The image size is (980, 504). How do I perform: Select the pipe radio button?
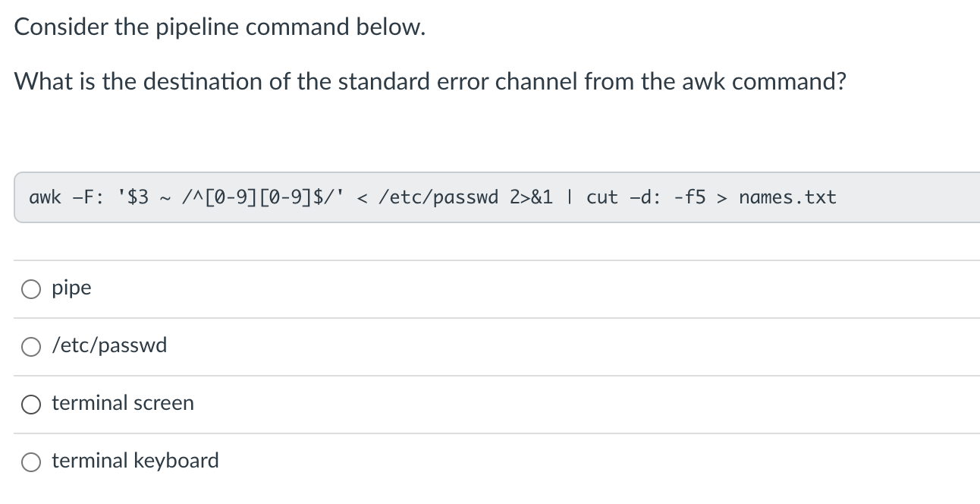[x=32, y=289]
